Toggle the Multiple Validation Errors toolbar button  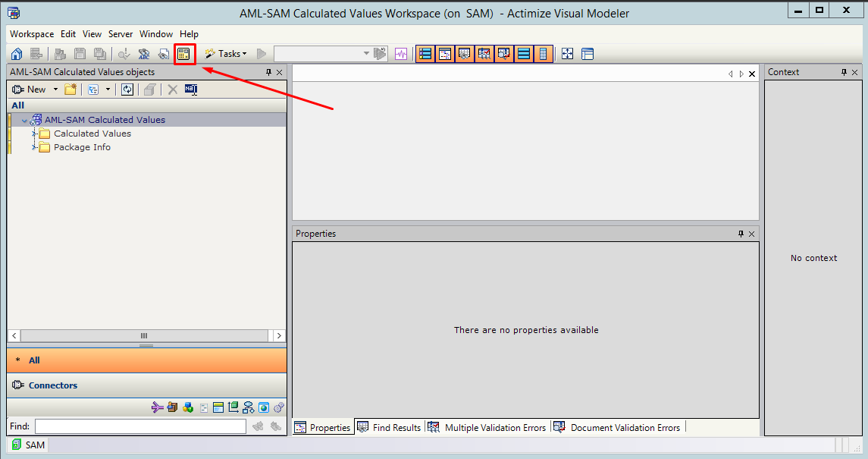pos(484,54)
